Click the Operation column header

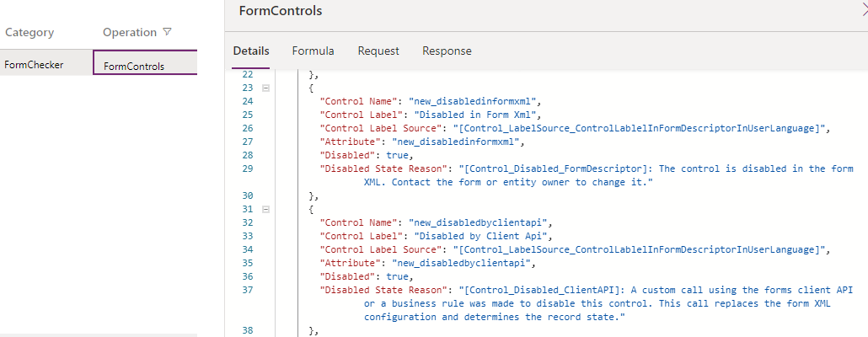[129, 32]
